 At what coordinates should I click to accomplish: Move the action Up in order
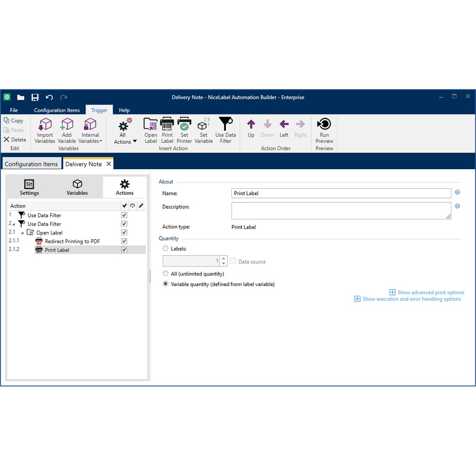pyautogui.click(x=251, y=125)
